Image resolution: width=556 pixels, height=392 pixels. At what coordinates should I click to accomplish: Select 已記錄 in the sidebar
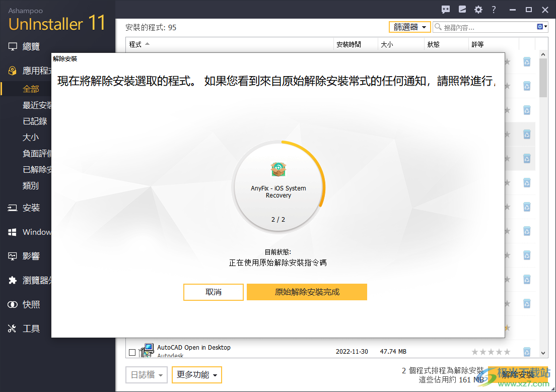[x=35, y=121]
